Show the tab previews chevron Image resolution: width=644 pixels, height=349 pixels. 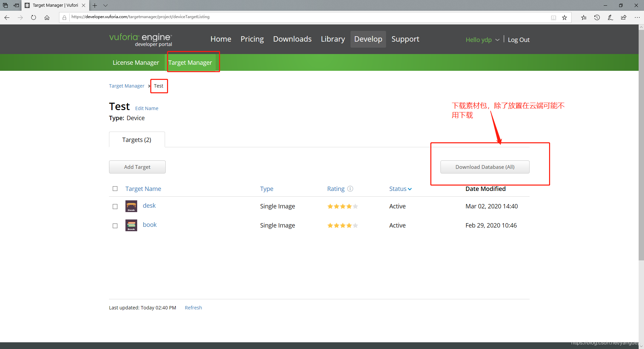click(x=105, y=5)
